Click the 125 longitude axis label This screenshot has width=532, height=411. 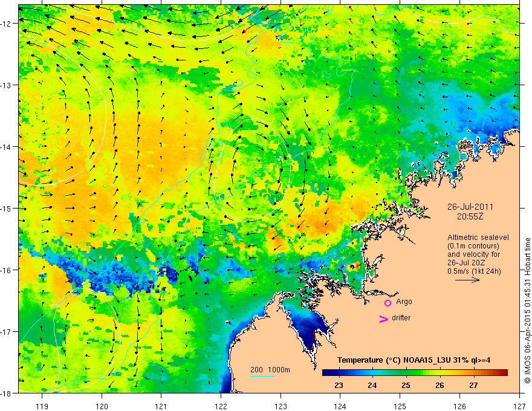coord(400,406)
